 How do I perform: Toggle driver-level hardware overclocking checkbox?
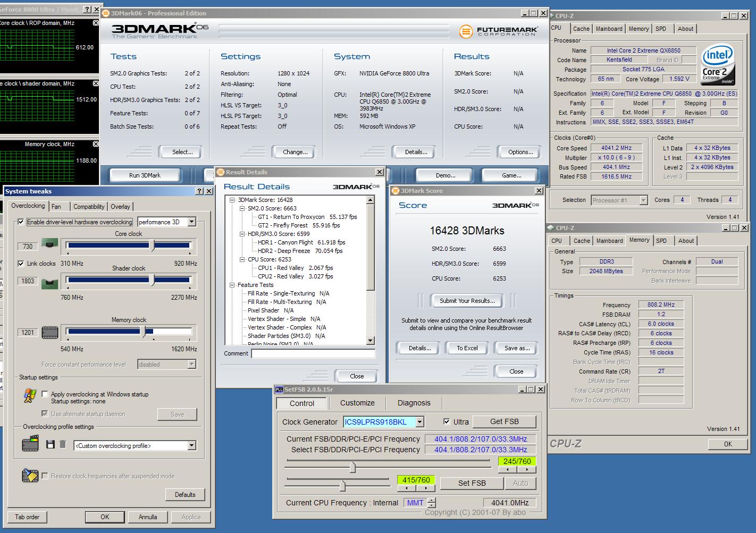click(x=21, y=222)
